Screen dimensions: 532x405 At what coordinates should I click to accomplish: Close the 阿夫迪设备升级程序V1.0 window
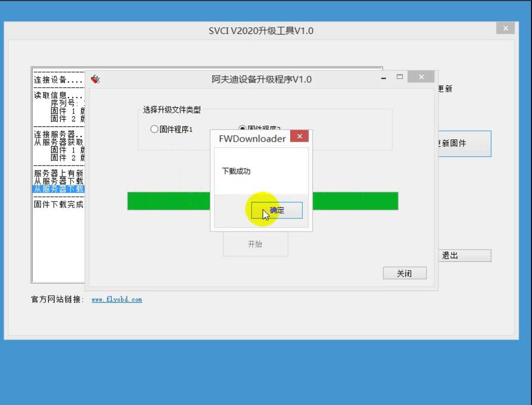(421, 77)
